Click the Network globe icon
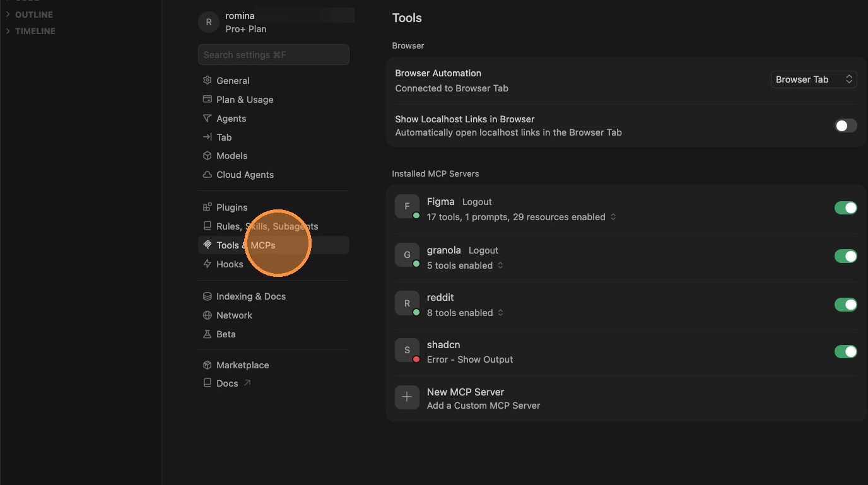The width and height of the screenshot is (868, 485). tap(207, 315)
